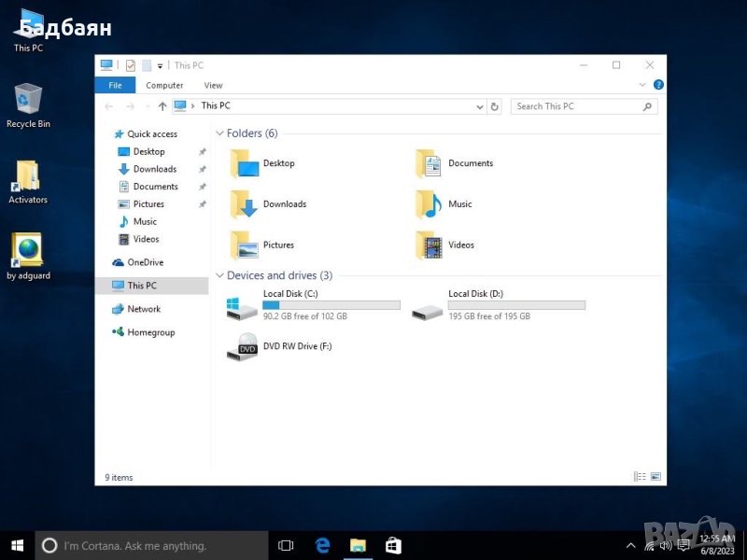Viewport: 747px width, 560px height.
Task: Switch to large icons view layout
Action: click(655, 477)
